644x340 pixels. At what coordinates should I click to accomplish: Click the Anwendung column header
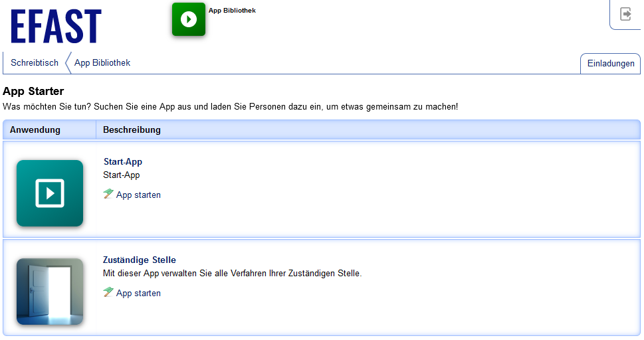tap(35, 130)
